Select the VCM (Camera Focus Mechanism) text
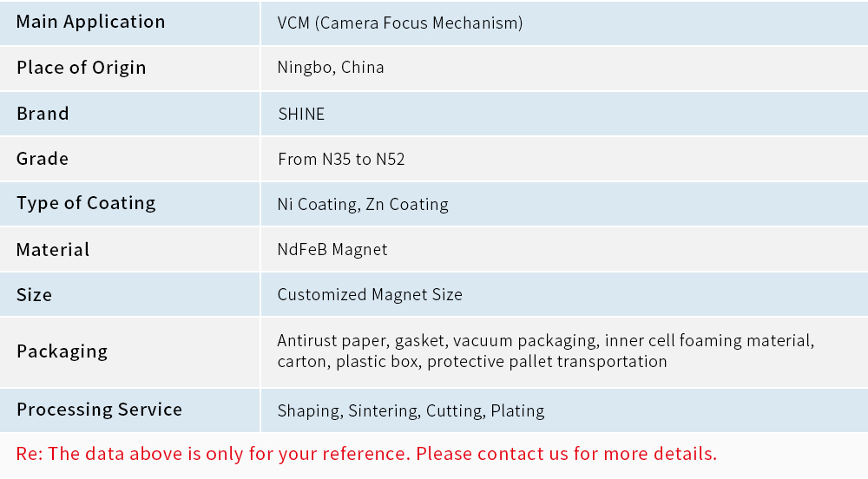 [x=400, y=23]
